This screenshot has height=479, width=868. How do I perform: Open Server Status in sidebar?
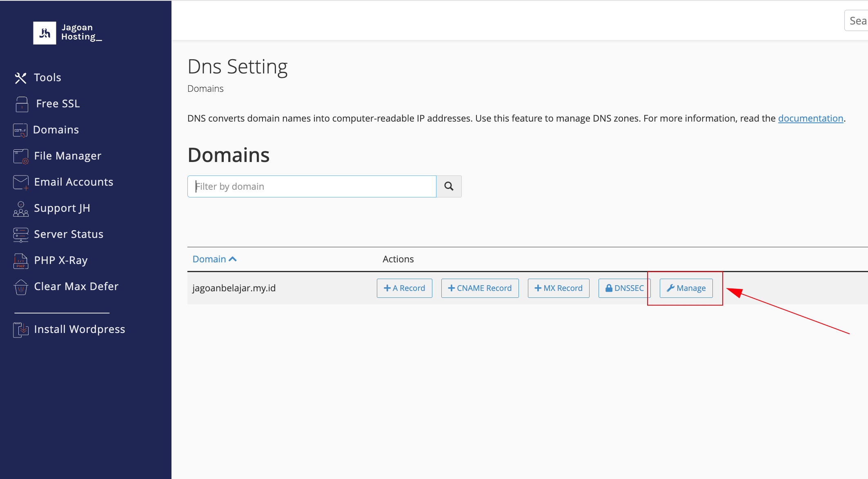coord(68,234)
